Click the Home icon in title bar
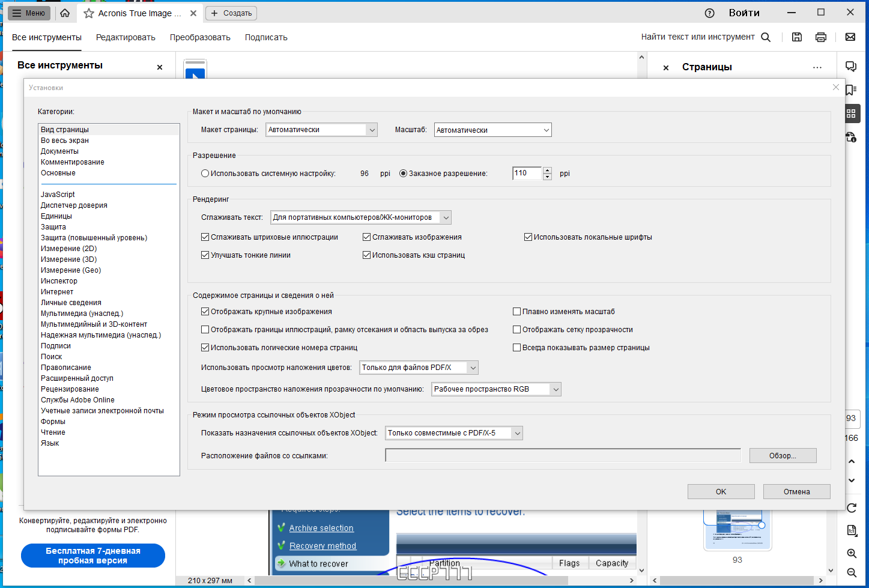Image resolution: width=869 pixels, height=588 pixels. pos(65,13)
